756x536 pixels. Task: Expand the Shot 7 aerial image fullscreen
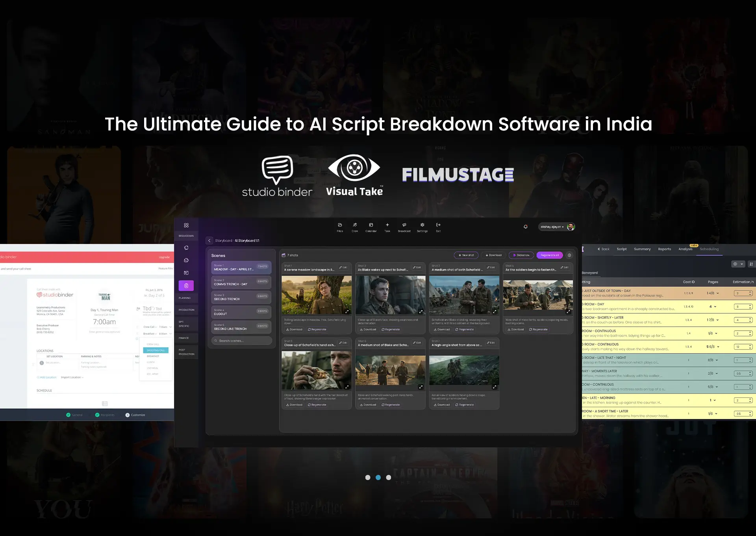tap(495, 387)
